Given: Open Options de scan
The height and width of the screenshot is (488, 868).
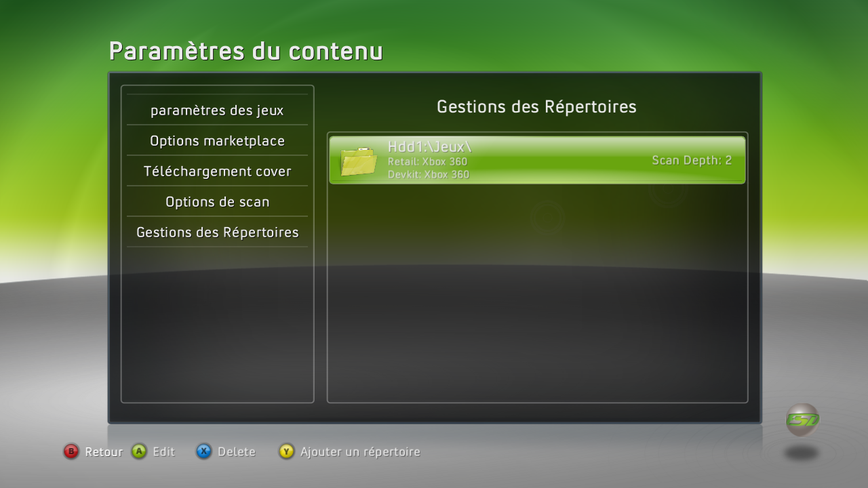Looking at the screenshot, I should coord(217,202).
